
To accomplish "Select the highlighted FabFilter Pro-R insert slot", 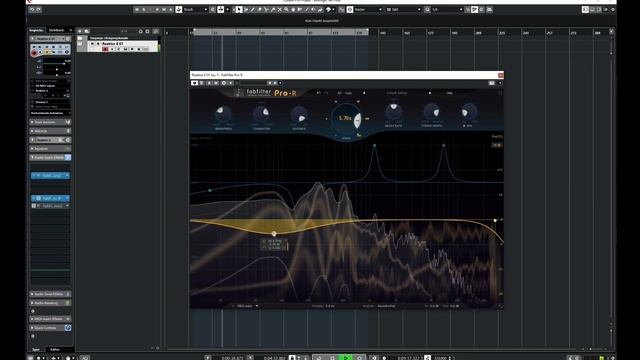I will (50, 198).
